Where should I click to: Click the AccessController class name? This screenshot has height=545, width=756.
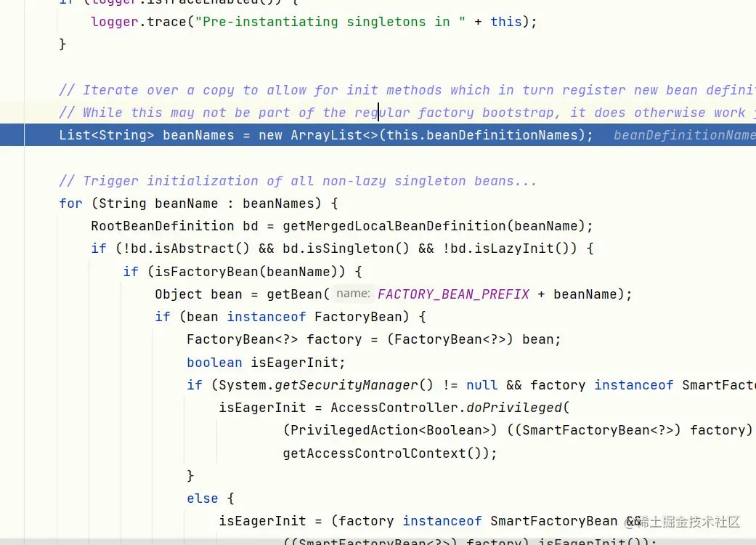(394, 408)
